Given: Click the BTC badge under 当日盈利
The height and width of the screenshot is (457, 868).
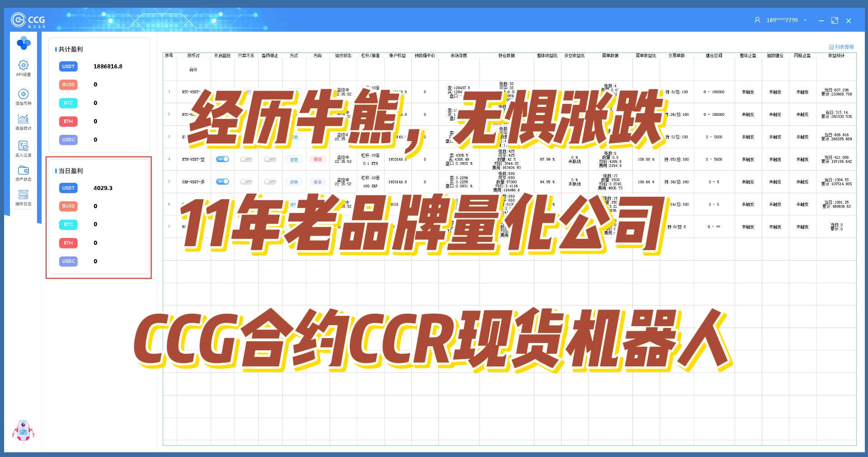Looking at the screenshot, I should coord(68,224).
